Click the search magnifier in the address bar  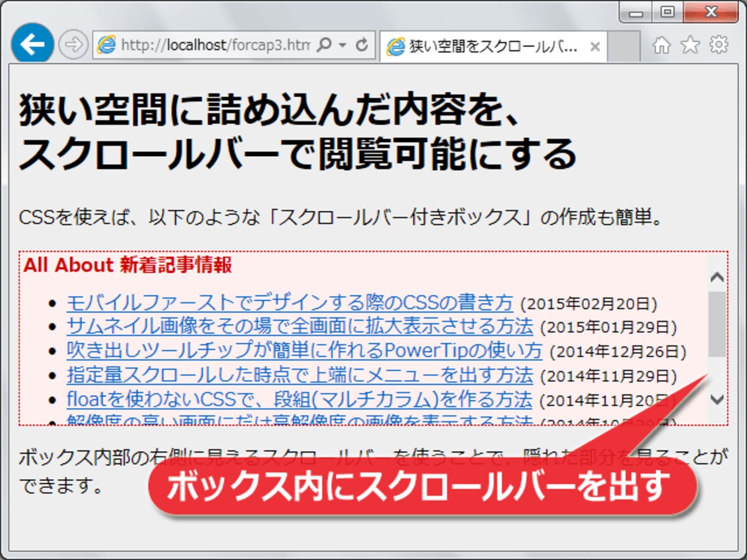[x=324, y=45]
